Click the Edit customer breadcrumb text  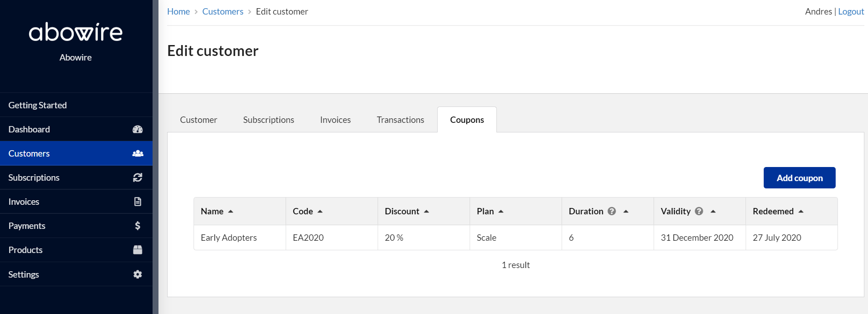tap(282, 11)
